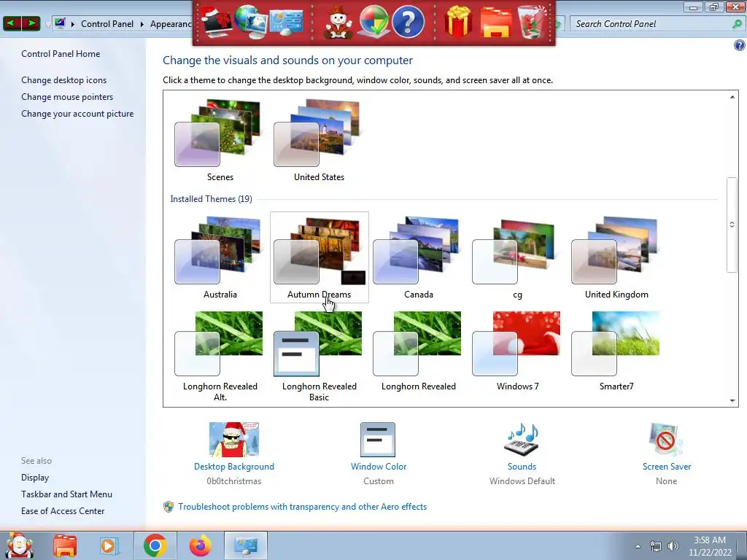Image resolution: width=747 pixels, height=560 pixels.
Task: Select the Longhorn Revealed Basic theme
Action: point(319,356)
